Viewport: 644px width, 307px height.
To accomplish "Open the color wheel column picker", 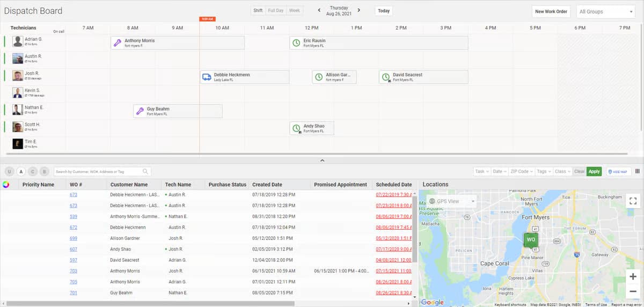I will click(6, 185).
